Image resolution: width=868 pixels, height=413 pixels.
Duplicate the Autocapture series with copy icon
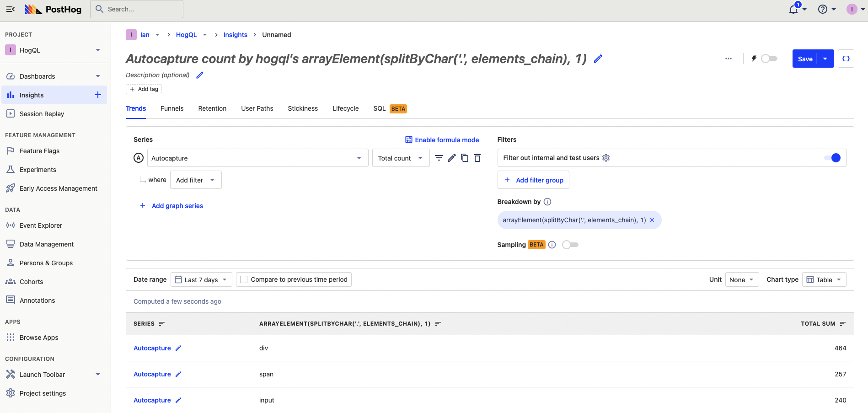pos(465,158)
